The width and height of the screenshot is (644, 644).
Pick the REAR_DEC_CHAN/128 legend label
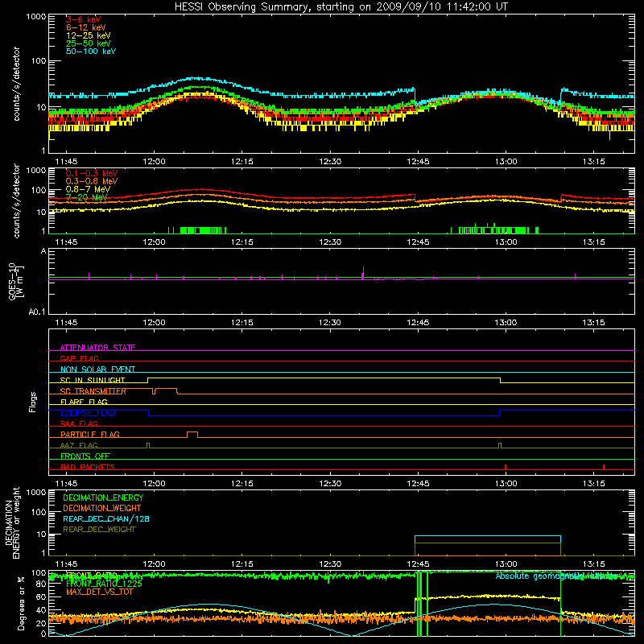point(106,518)
